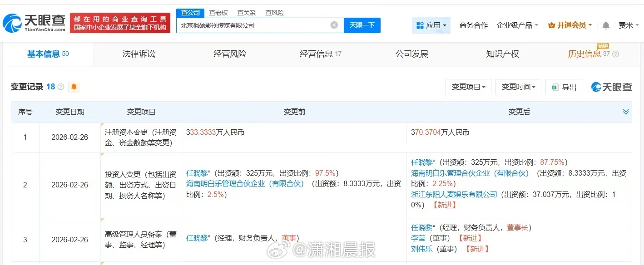Click the 高级管理人员备案 item cell
The width and height of the screenshot is (644, 265).
[x=141, y=240]
